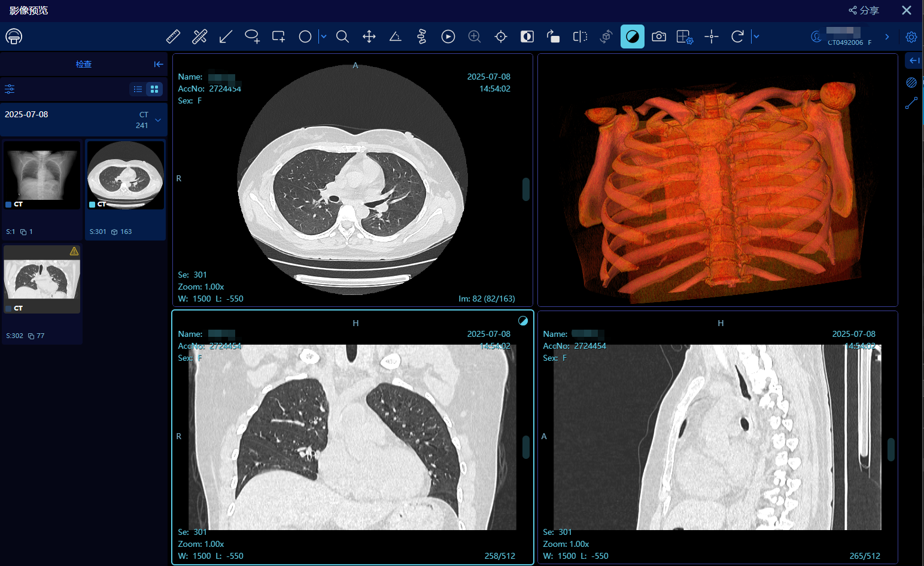This screenshot has width=924, height=566.
Task: Collapse the 2025-07-08 CT study group
Action: pyautogui.click(x=158, y=120)
